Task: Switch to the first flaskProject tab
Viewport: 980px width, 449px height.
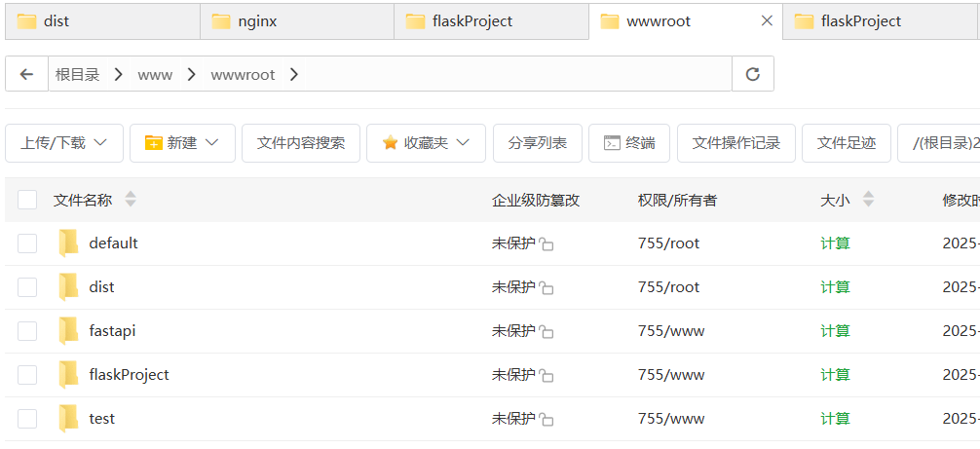Action: pyautogui.click(x=491, y=21)
